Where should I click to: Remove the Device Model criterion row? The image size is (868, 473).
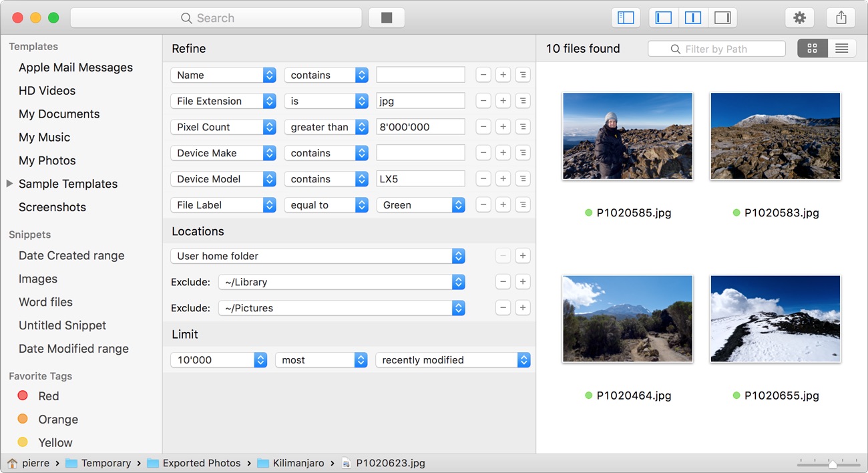483,179
